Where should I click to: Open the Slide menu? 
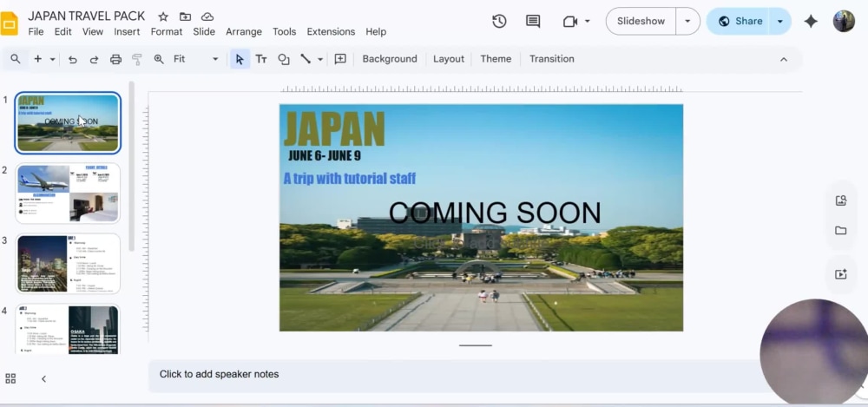[204, 31]
